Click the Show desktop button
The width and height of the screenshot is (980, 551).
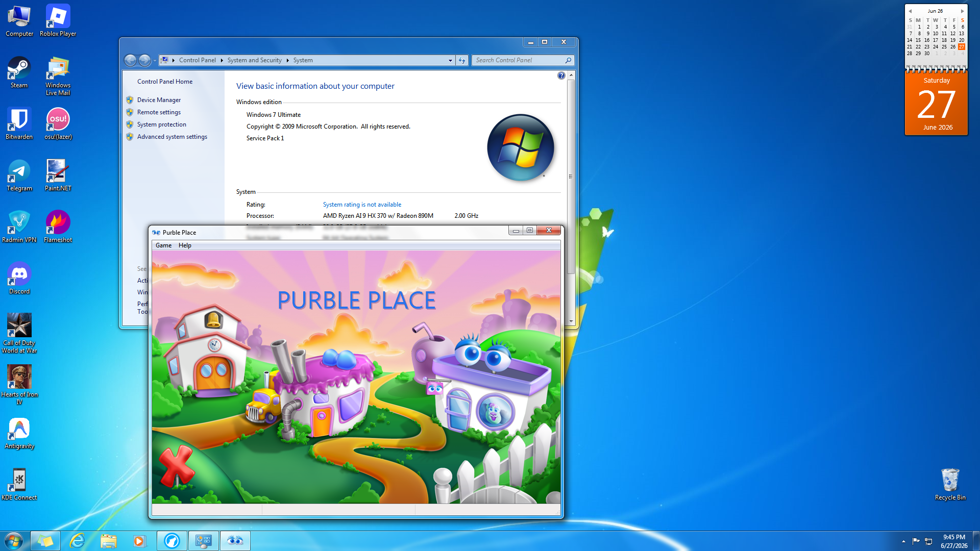(976, 541)
